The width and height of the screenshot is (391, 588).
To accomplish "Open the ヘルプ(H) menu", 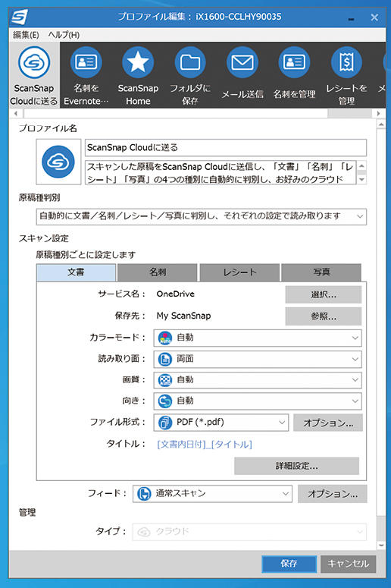I will click(64, 35).
